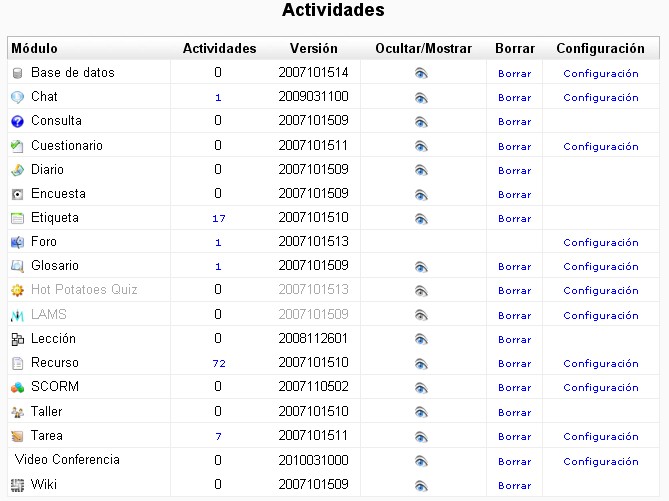Show the LAMS module via eye icon
This screenshot has height=501, width=669.
pos(422,315)
